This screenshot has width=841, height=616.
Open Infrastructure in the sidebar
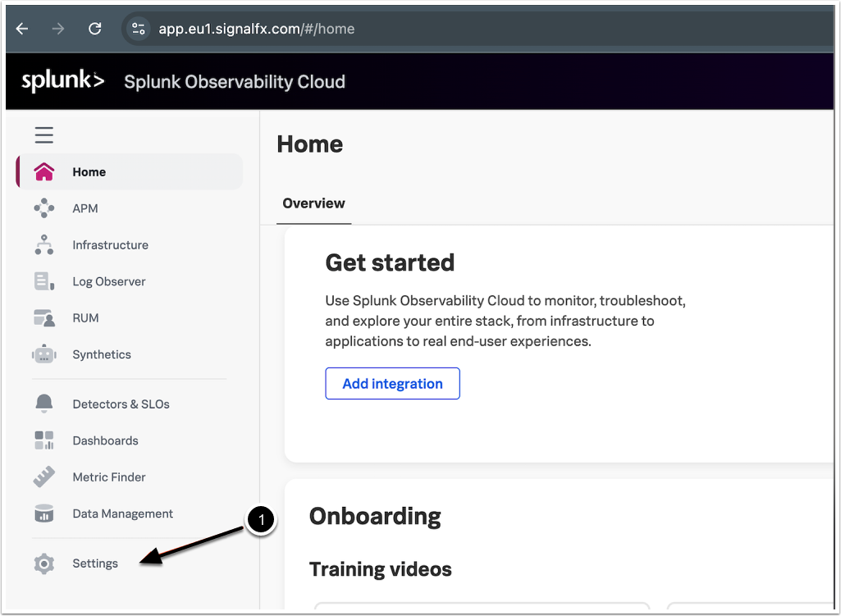pos(111,245)
